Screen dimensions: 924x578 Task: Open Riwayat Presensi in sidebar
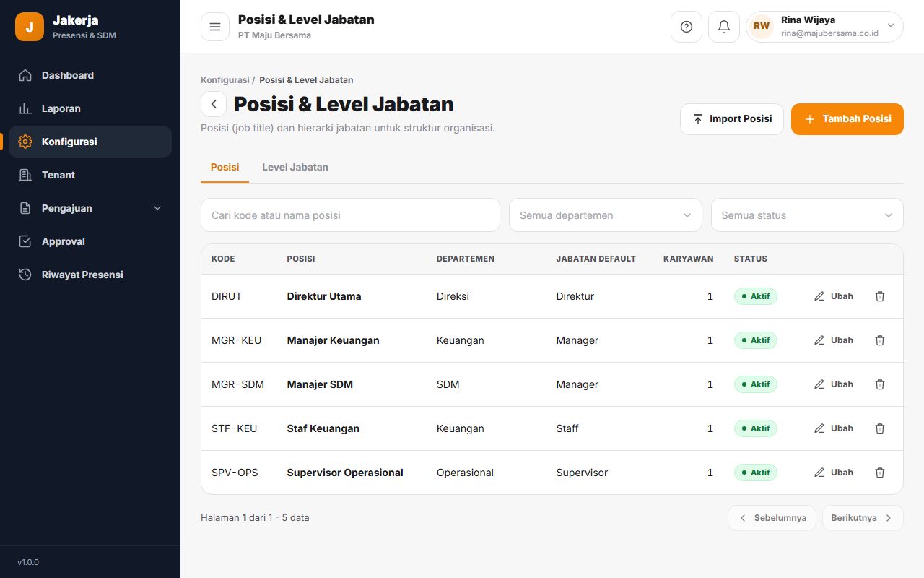point(90,275)
